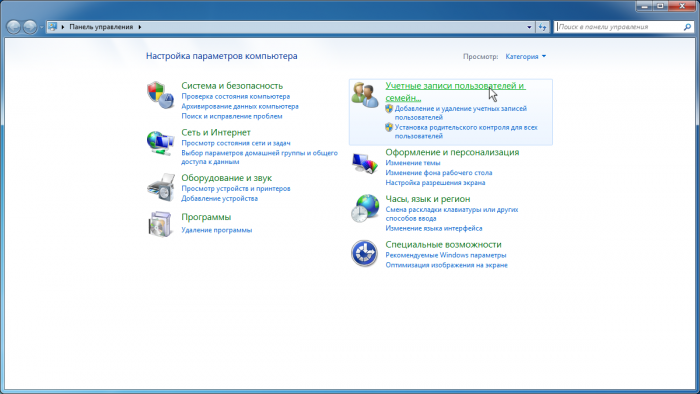Open Система и безопасность category
Image resolution: width=700 pixels, height=394 pixels.
pyautogui.click(x=232, y=85)
